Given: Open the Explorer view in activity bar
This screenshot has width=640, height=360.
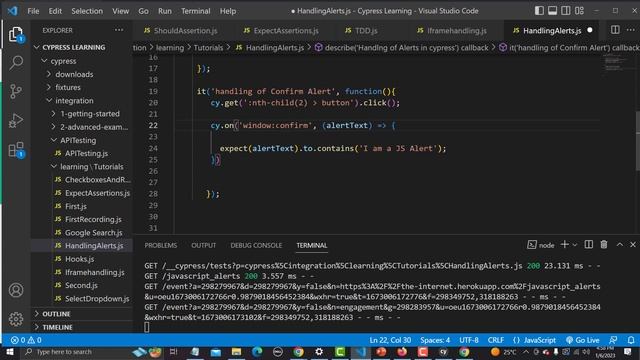Looking at the screenshot, I should click(16, 34).
